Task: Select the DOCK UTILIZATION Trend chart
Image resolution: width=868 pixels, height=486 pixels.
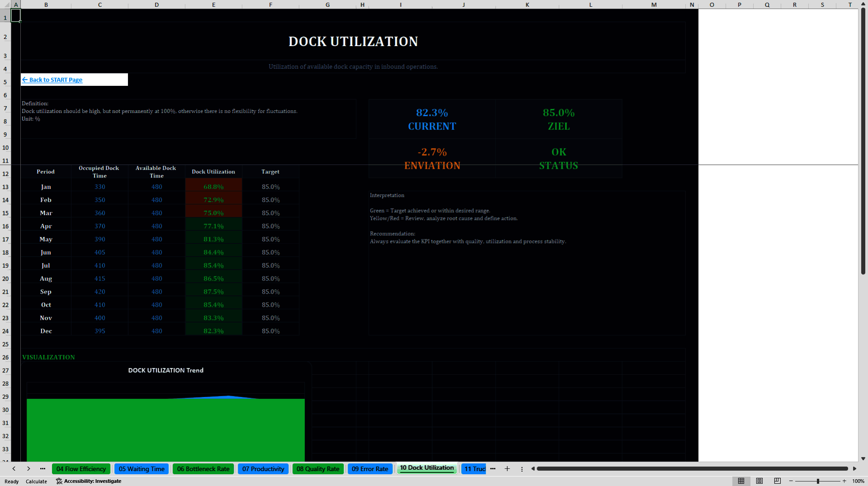Action: 165,412
